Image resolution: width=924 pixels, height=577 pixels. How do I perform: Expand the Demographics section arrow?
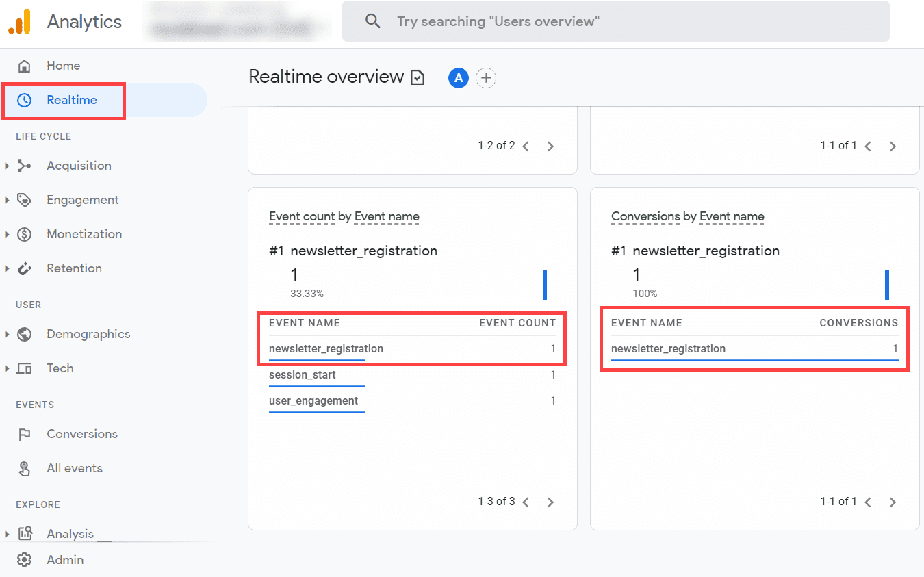tap(7, 334)
